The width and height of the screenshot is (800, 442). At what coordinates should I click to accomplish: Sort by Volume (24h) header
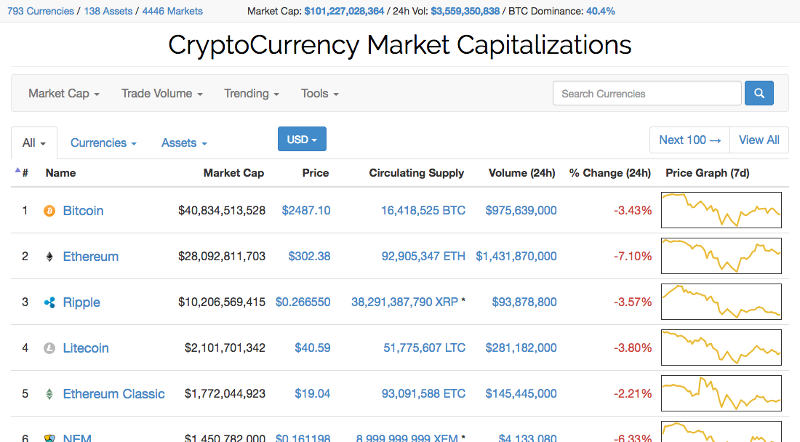tap(522, 173)
